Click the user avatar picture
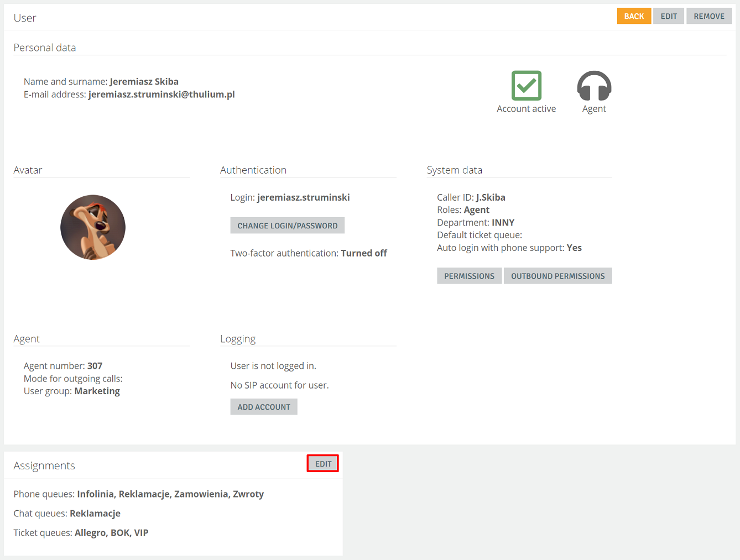Viewport: 740px width, 560px height. coord(93,227)
